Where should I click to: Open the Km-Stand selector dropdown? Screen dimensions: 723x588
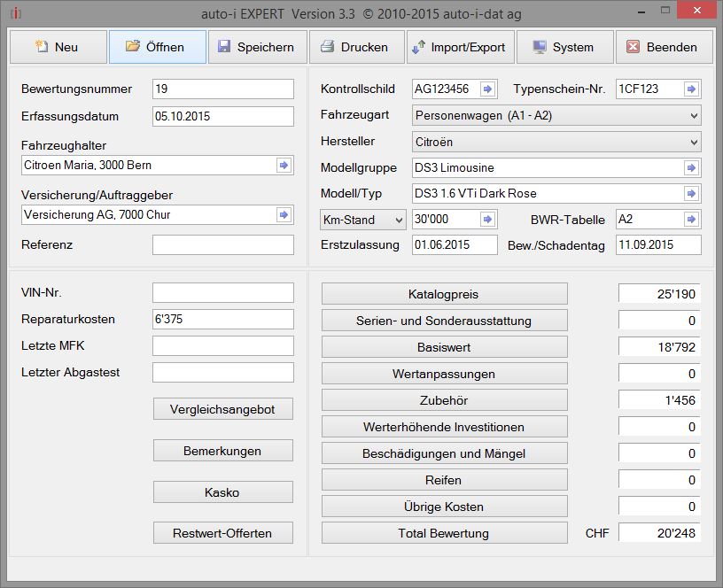pyautogui.click(x=363, y=220)
